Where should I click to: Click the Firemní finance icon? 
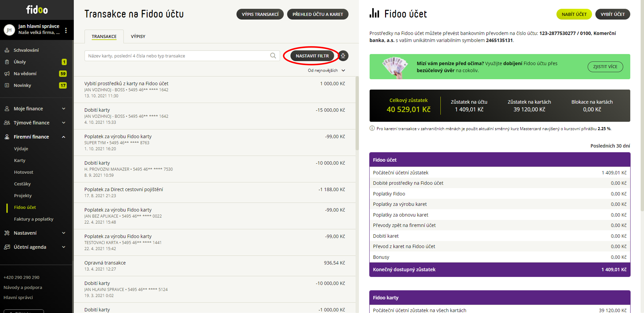click(7, 137)
